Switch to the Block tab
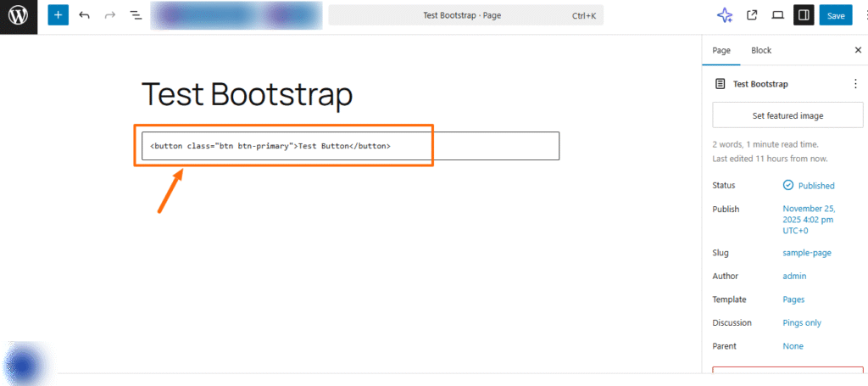 click(x=761, y=50)
